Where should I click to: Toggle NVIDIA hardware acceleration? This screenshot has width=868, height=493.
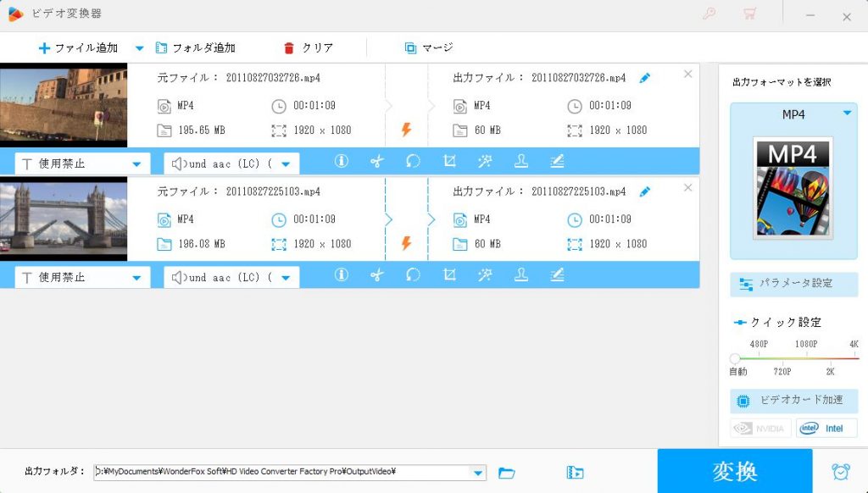(x=760, y=428)
